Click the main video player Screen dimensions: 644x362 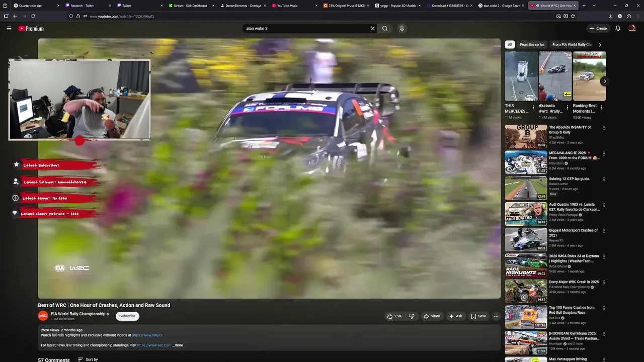(269, 168)
